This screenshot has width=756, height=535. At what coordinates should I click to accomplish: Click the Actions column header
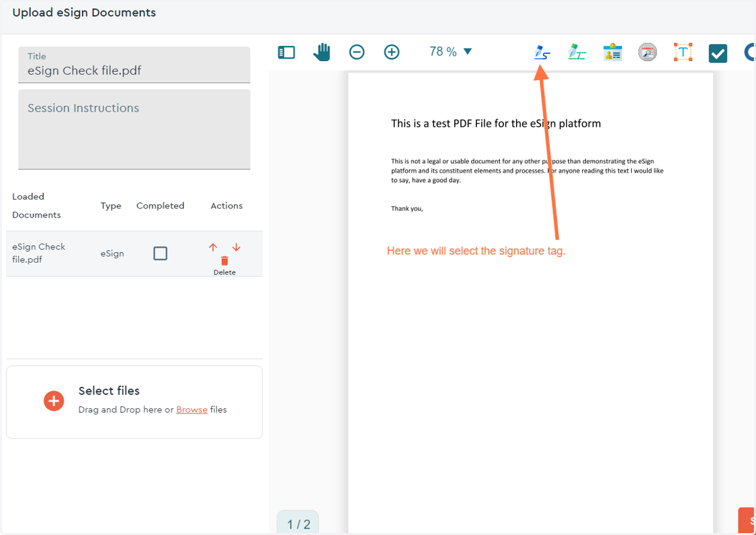[227, 205]
